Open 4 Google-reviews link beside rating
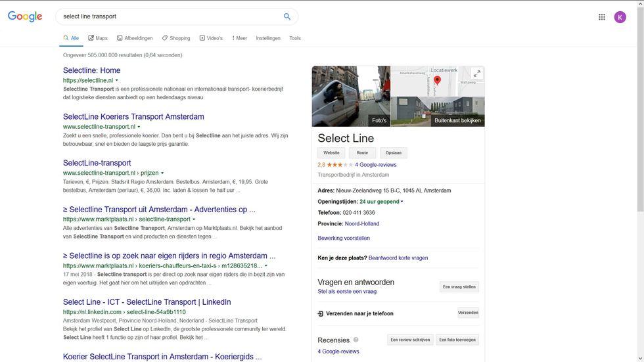The width and height of the screenshot is (644, 362). pyautogui.click(x=376, y=165)
